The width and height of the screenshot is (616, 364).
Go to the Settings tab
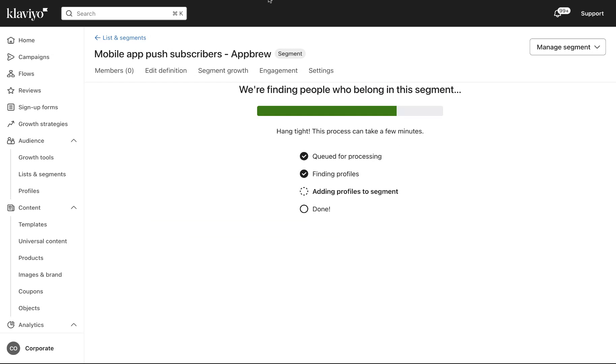[x=321, y=70]
